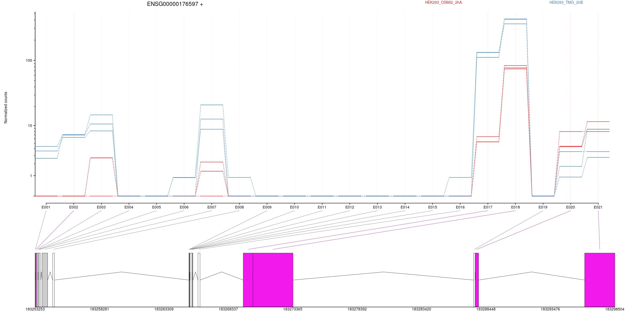Select exon label E021
644x322 pixels.
click(598, 207)
